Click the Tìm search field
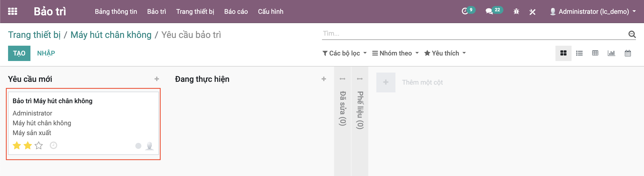The width and height of the screenshot is (644, 176). (473, 34)
